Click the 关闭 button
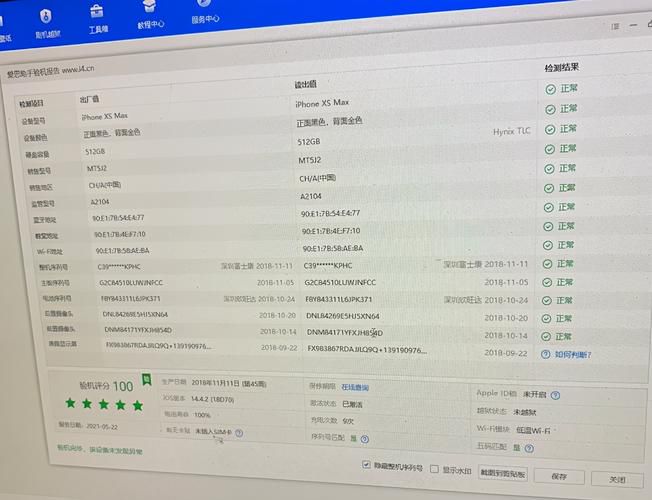This screenshot has height=500, width=652. click(x=617, y=480)
